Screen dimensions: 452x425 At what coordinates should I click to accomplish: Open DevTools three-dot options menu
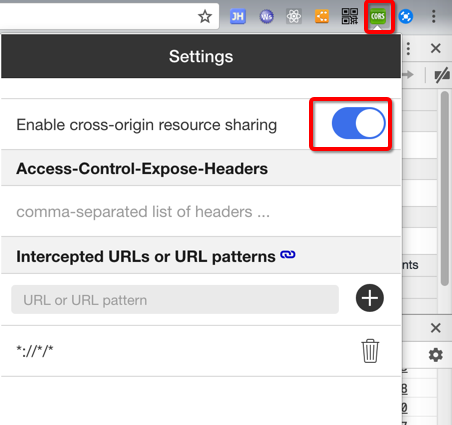tap(408, 49)
